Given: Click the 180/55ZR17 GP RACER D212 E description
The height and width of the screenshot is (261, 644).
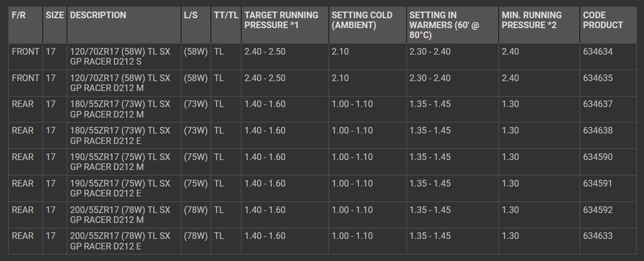Looking at the screenshot, I should click(120, 136).
